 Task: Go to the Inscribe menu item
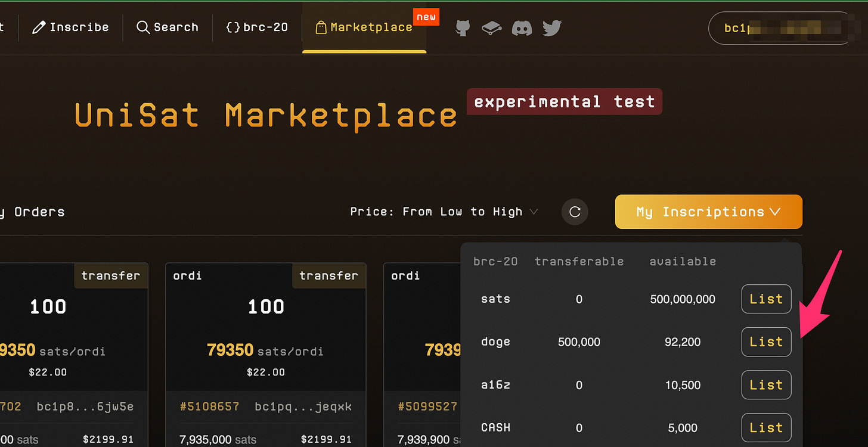(x=71, y=27)
